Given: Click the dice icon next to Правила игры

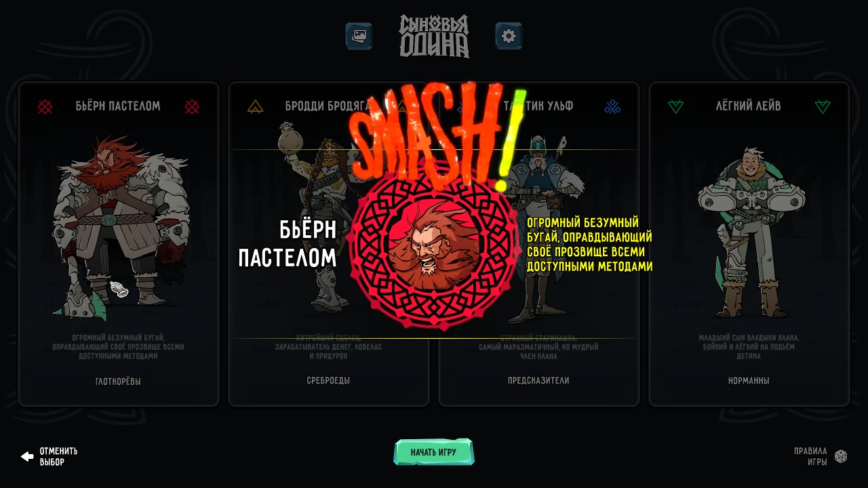Looking at the screenshot, I should pos(841,456).
